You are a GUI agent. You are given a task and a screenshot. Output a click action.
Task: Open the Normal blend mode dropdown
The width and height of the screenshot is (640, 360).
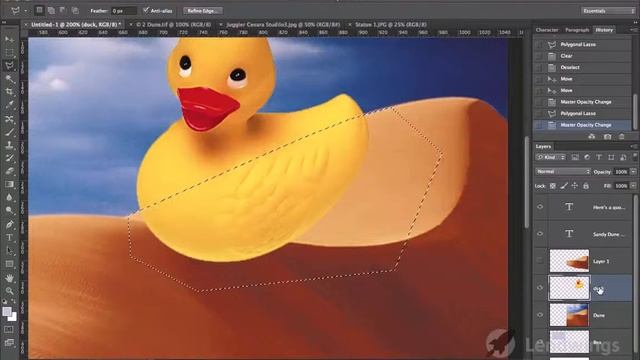[x=563, y=172]
